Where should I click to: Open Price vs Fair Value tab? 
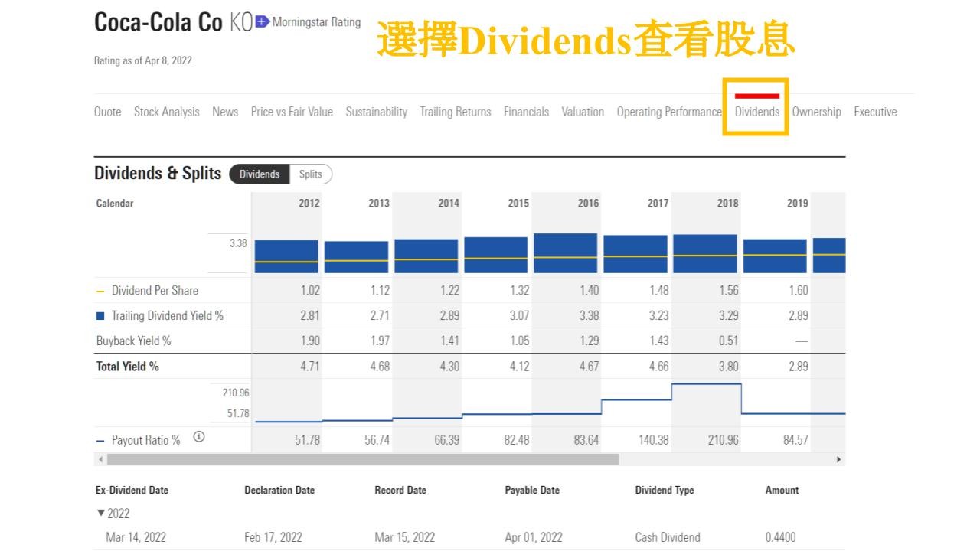pyautogui.click(x=292, y=112)
